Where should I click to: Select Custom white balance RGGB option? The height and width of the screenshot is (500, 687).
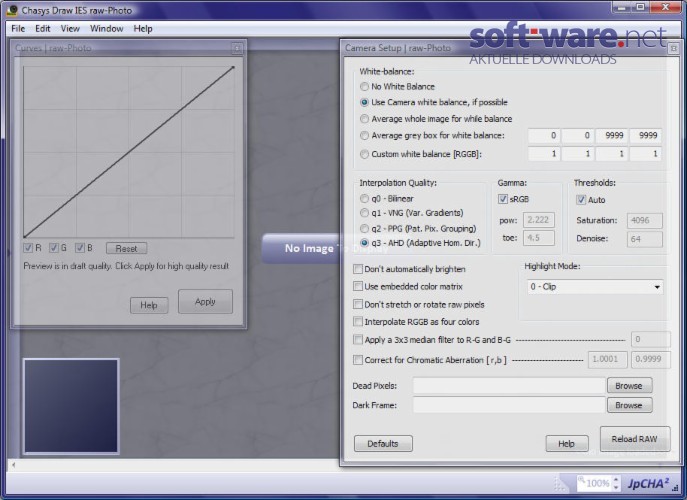[x=364, y=154]
